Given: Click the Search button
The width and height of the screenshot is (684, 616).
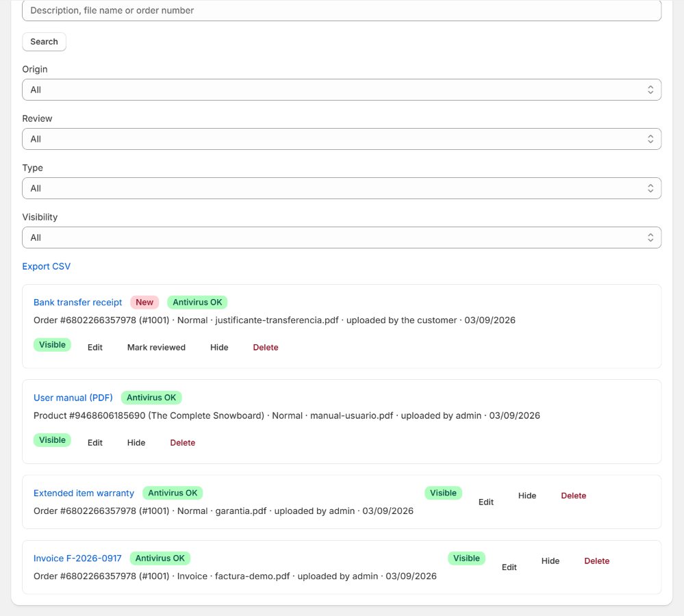Looking at the screenshot, I should coord(44,42).
